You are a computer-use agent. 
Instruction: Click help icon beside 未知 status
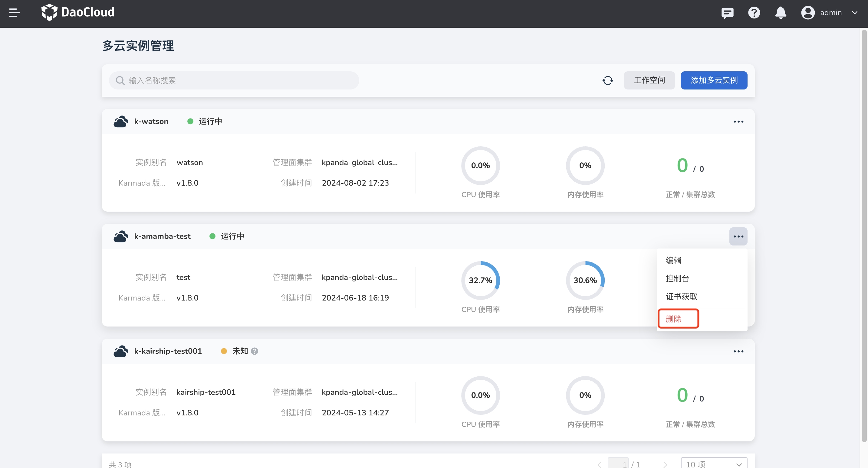pos(255,351)
